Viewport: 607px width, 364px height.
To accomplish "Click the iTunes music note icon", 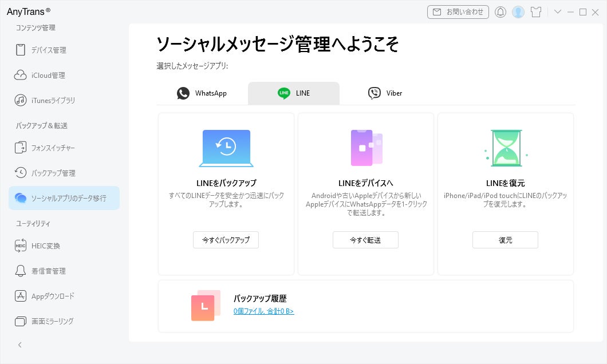I will point(21,100).
